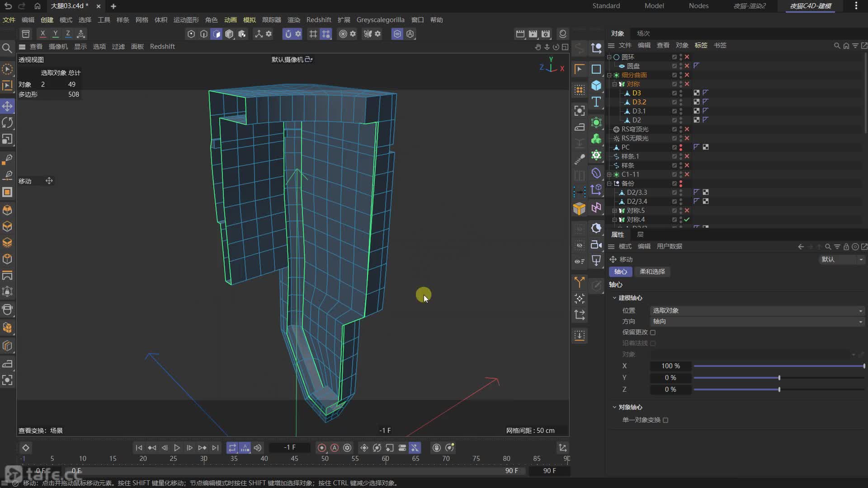Click the Record active objects button
The width and height of the screenshot is (868, 488).
321,448
